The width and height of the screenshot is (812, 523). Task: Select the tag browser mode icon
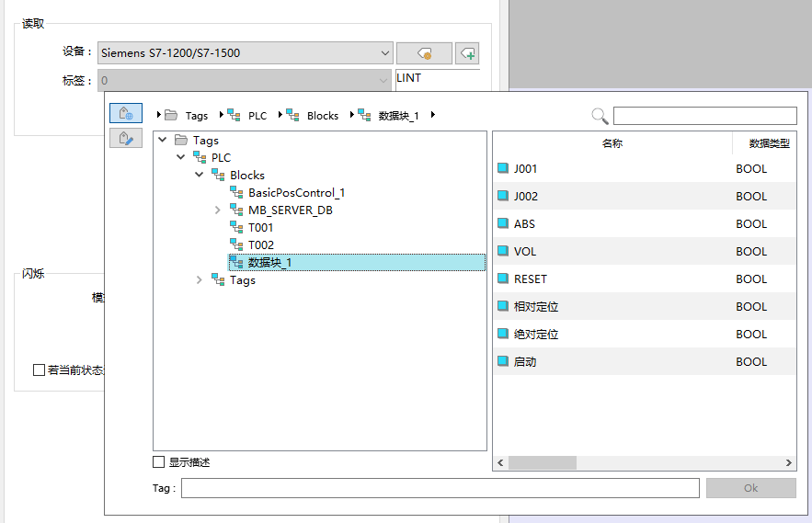[x=126, y=113]
